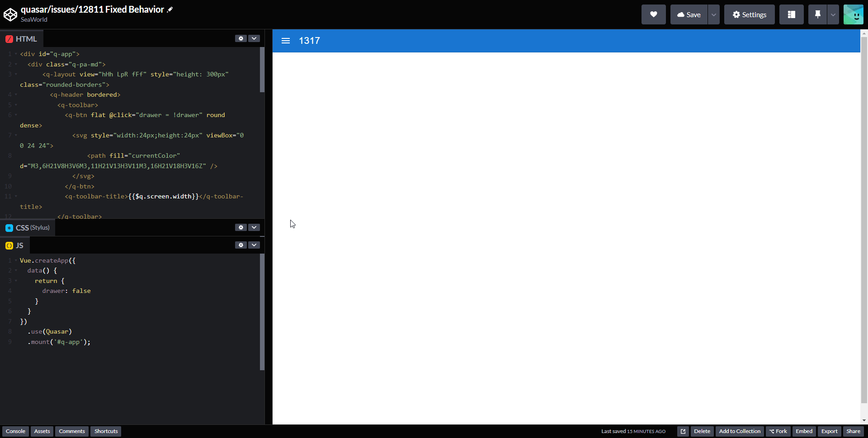Image resolution: width=868 pixels, height=438 pixels.
Task: Open pen preview in new window
Action: tap(683, 431)
